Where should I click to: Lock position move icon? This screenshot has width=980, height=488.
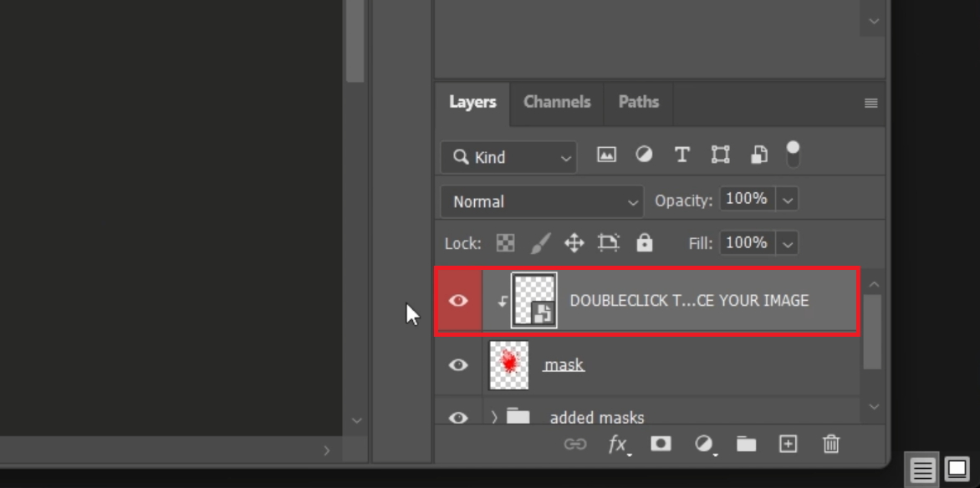click(574, 243)
